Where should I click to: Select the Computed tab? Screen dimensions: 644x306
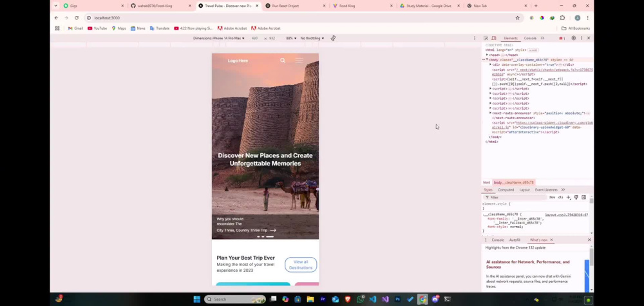(x=506, y=190)
